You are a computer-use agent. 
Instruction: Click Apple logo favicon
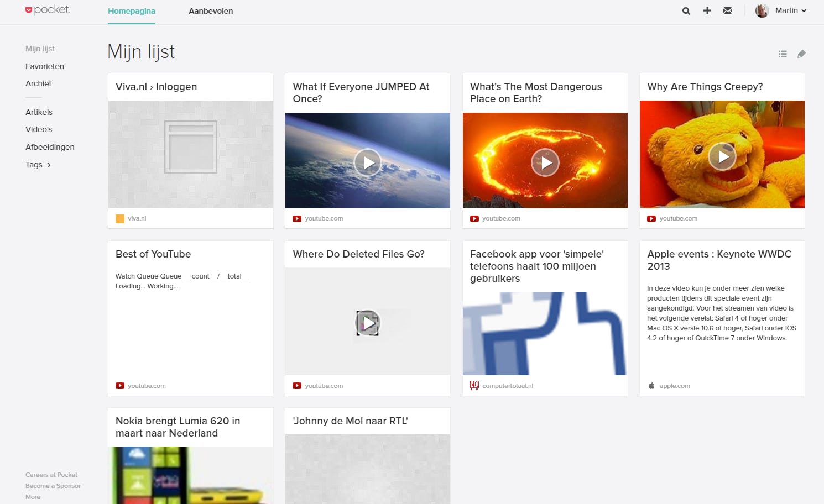pyautogui.click(x=651, y=386)
